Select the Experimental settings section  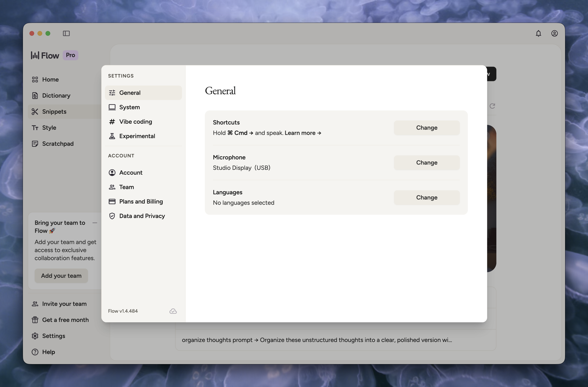(x=137, y=136)
